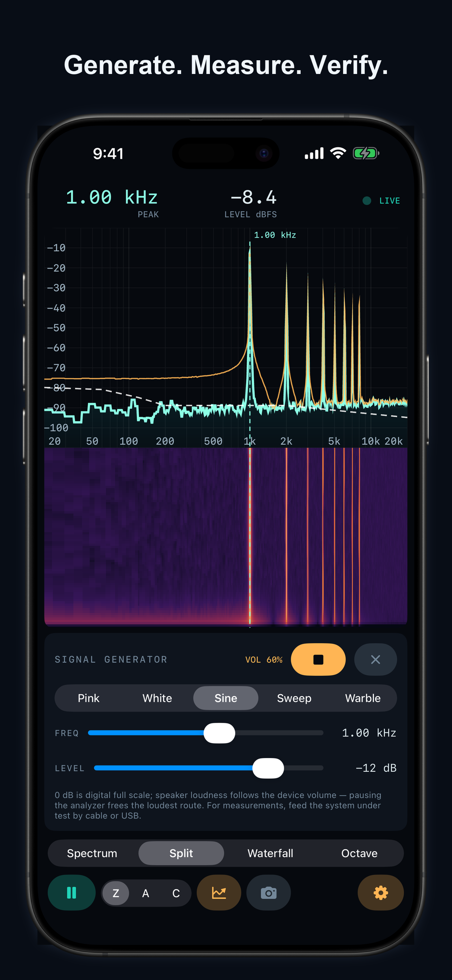The width and height of the screenshot is (452, 980).
Task: Select C weighting
Action: click(176, 893)
